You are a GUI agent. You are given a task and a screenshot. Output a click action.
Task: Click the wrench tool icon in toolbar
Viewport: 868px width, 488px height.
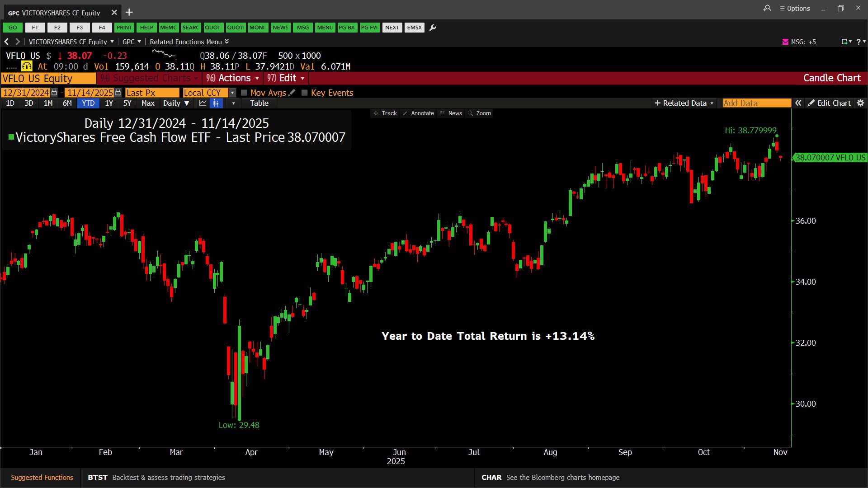433,28
